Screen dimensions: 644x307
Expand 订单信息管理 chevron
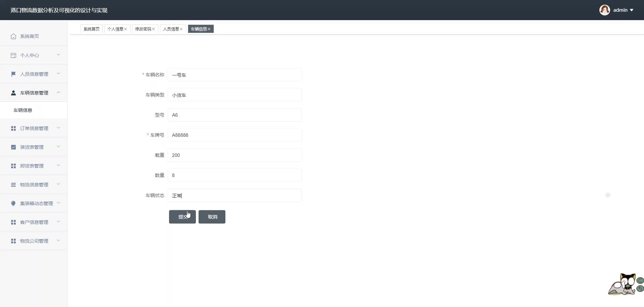pyautogui.click(x=58, y=128)
